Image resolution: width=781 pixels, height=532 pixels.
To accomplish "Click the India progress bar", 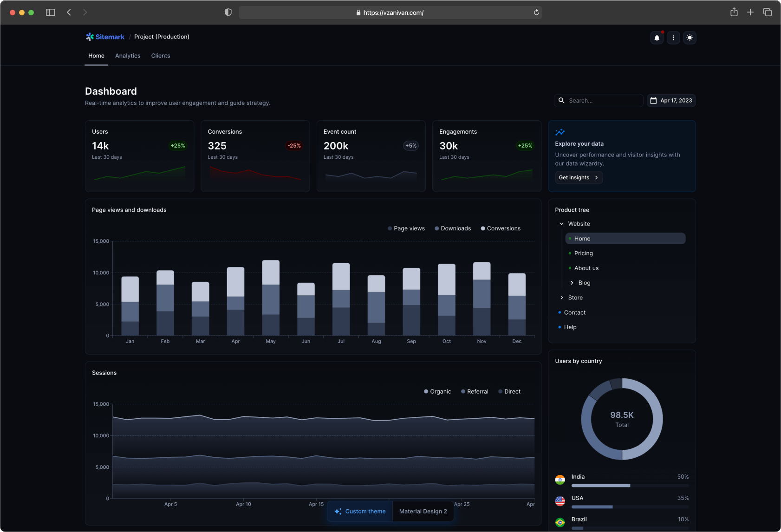I will (x=630, y=486).
